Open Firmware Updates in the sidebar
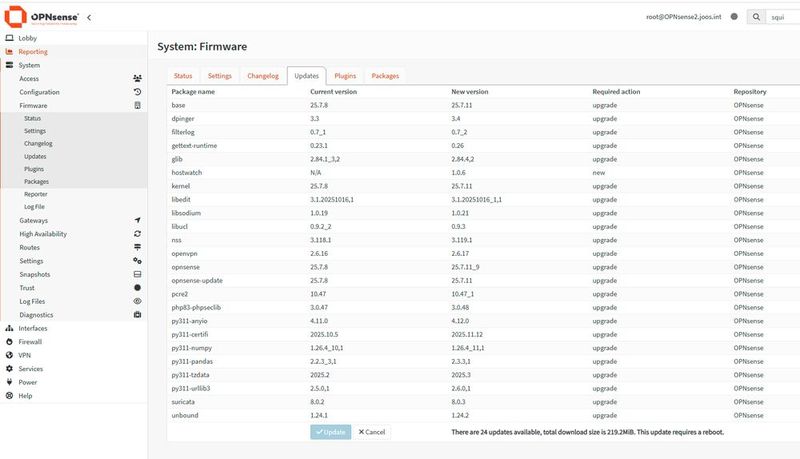This screenshot has height=459, width=800. point(35,156)
